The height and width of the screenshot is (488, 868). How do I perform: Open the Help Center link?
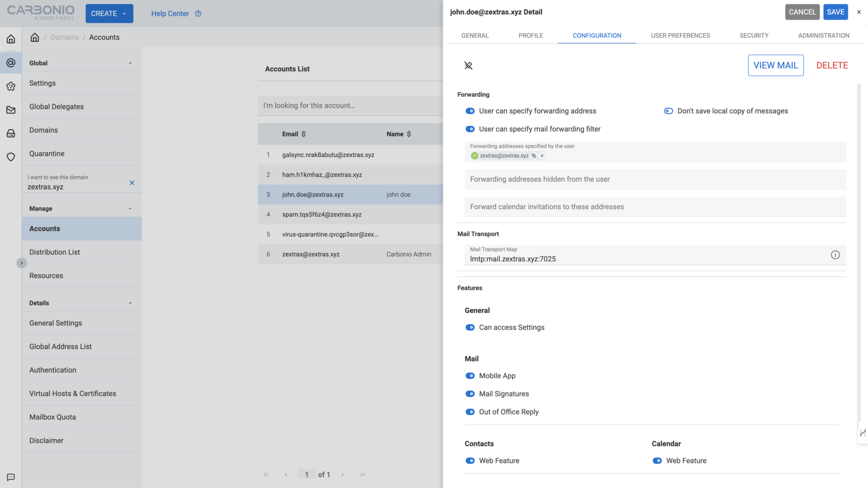tap(170, 14)
